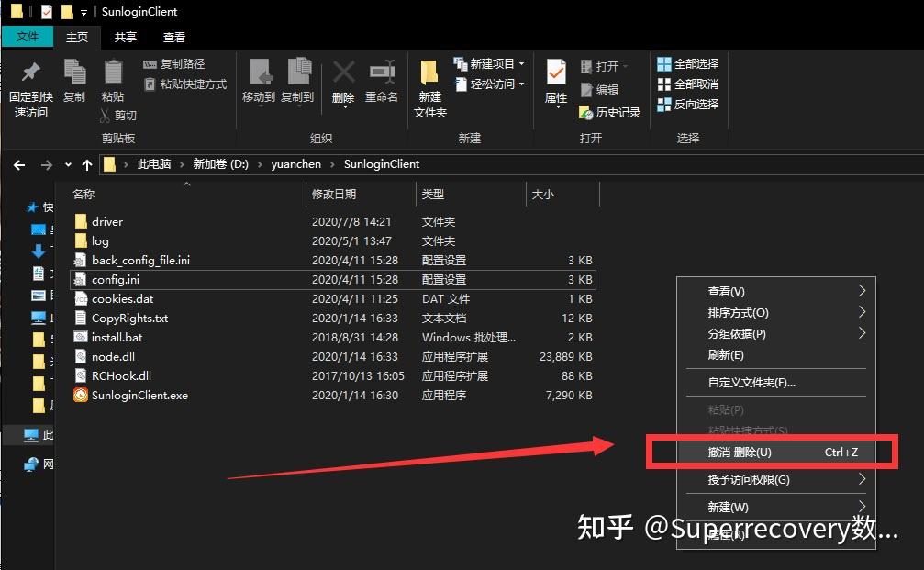Sort by the Type (类型) column header
The height and width of the screenshot is (570, 924).
(x=471, y=194)
